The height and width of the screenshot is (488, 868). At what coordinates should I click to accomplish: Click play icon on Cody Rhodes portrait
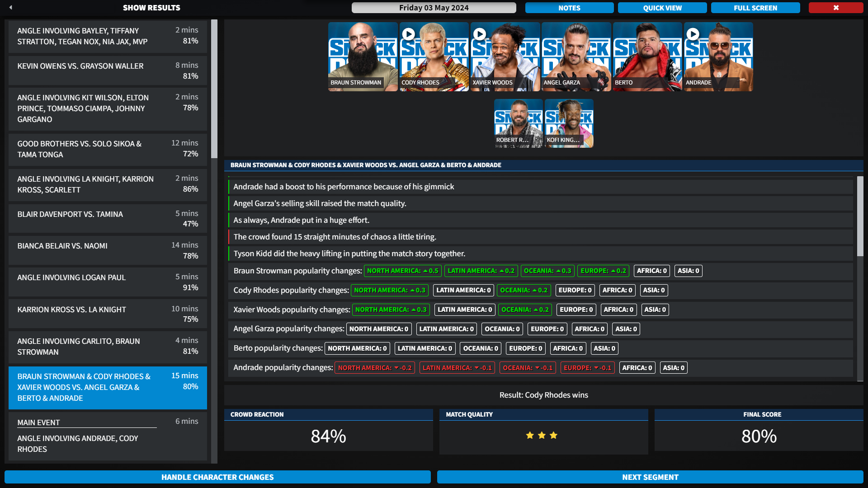tap(408, 34)
